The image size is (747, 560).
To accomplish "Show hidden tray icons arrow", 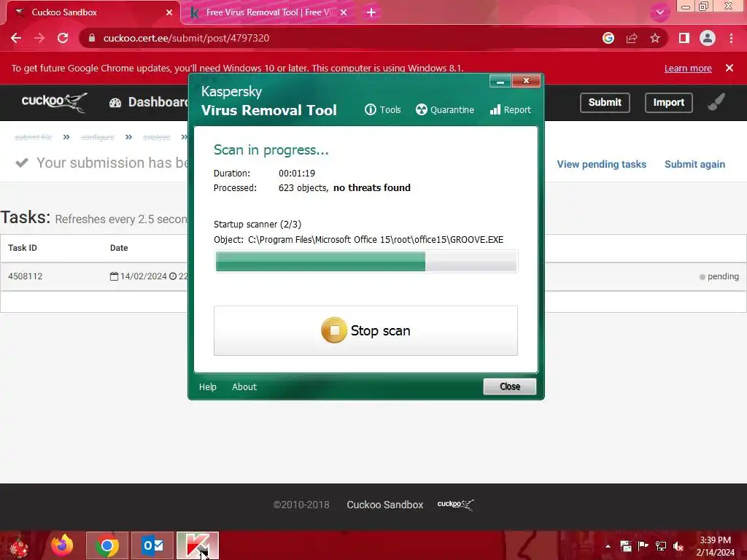I will pos(608,546).
